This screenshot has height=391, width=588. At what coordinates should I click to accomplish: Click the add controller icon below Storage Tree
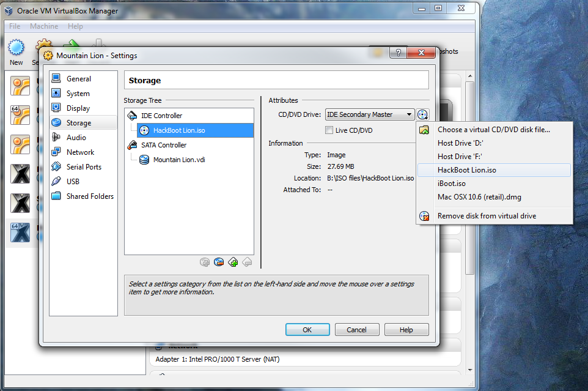[x=233, y=263]
